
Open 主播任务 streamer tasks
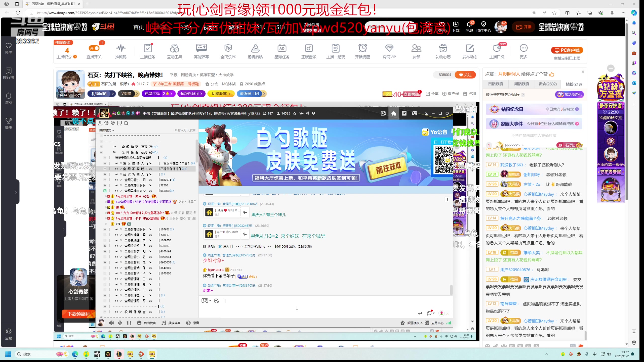(x=148, y=51)
